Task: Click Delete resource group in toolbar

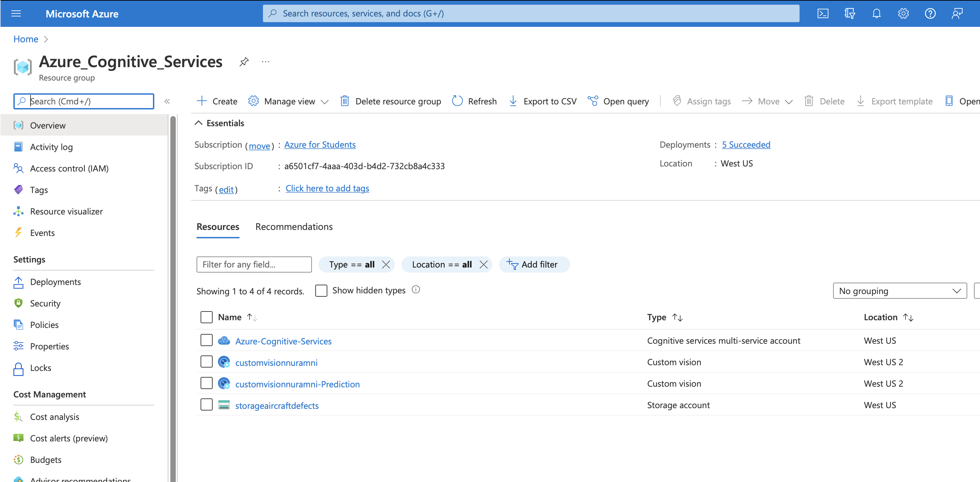Action: [x=391, y=101]
